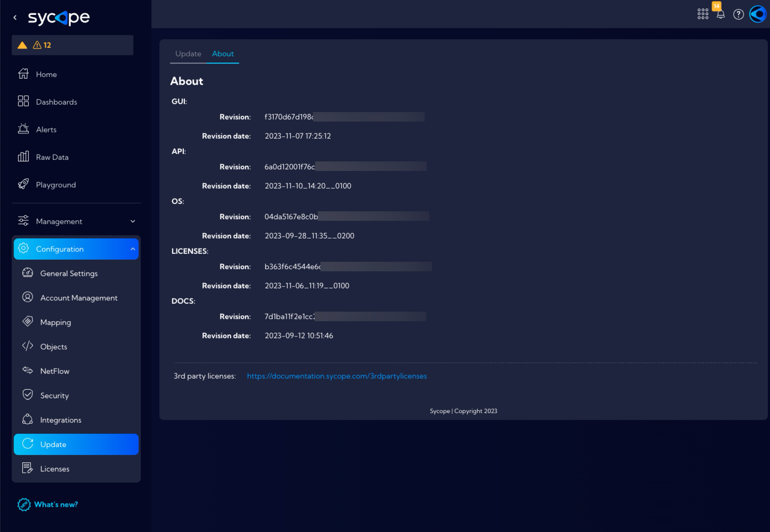
Task: Click LICENSES revision value b363f6c4544e6
Action: (x=293, y=267)
